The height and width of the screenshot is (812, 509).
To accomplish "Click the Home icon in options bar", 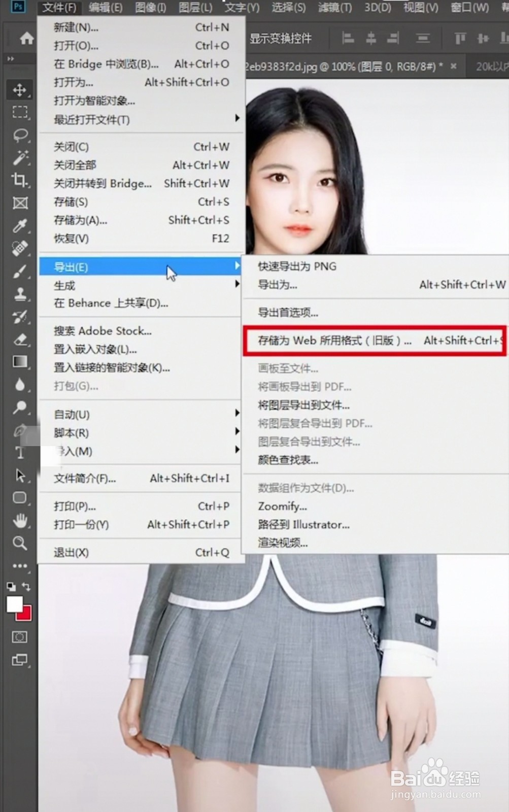I will point(26,38).
